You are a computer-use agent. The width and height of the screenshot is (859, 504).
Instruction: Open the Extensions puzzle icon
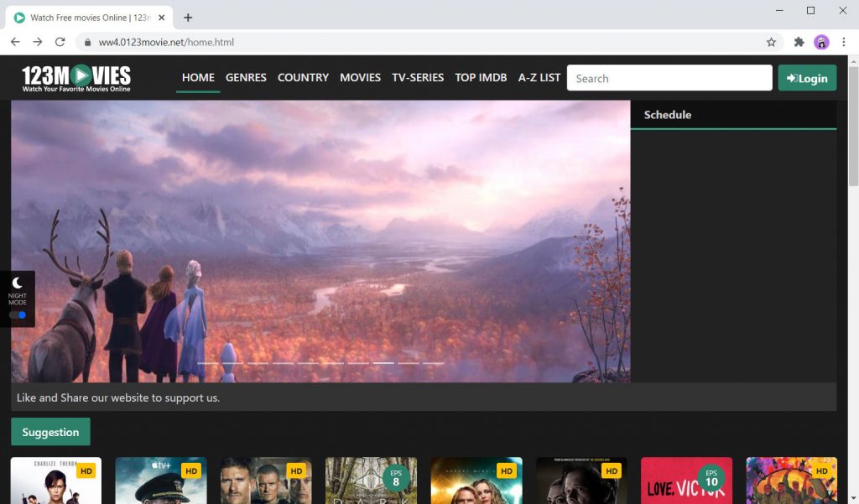[799, 42]
